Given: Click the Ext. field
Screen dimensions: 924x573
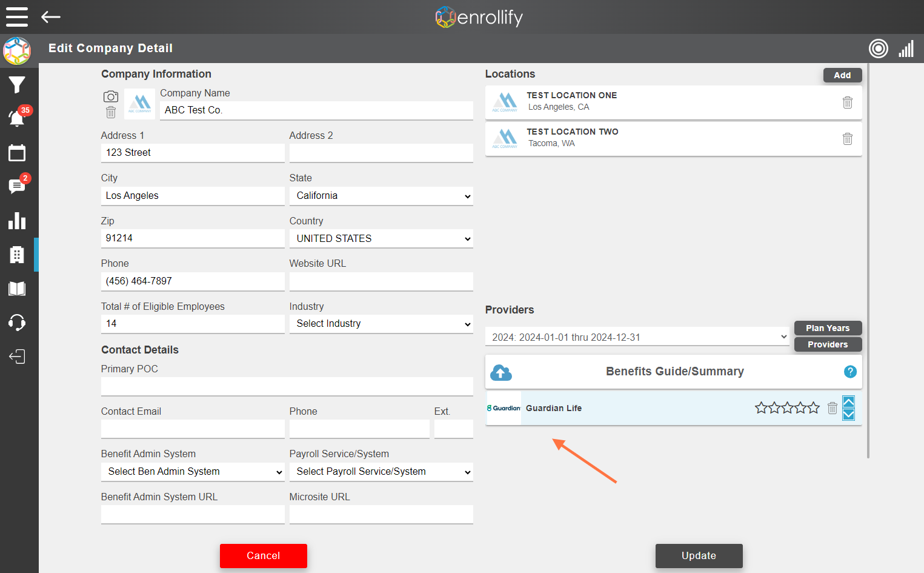Looking at the screenshot, I should coord(454,429).
